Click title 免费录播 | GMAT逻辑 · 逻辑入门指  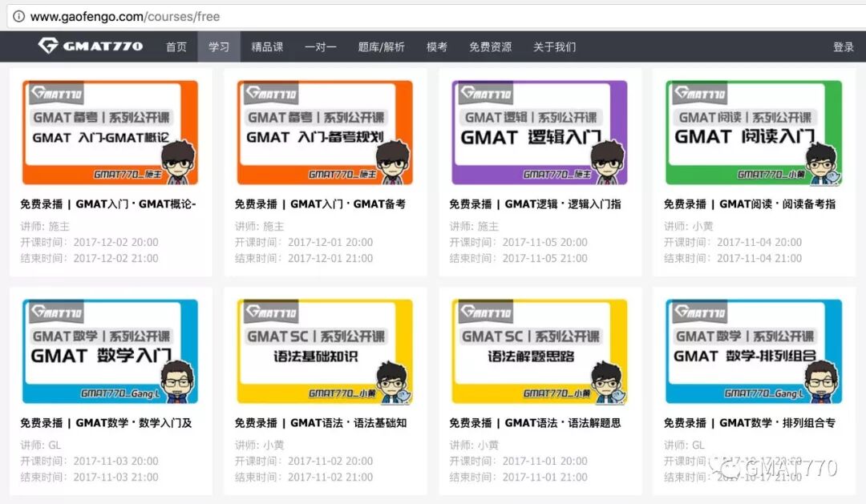tap(535, 204)
